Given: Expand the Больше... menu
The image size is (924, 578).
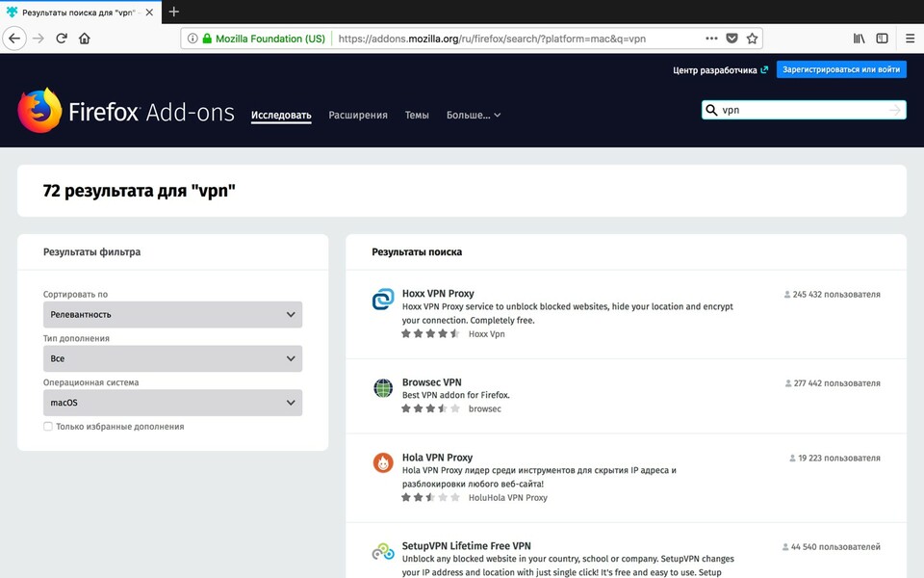Looking at the screenshot, I should pos(474,115).
